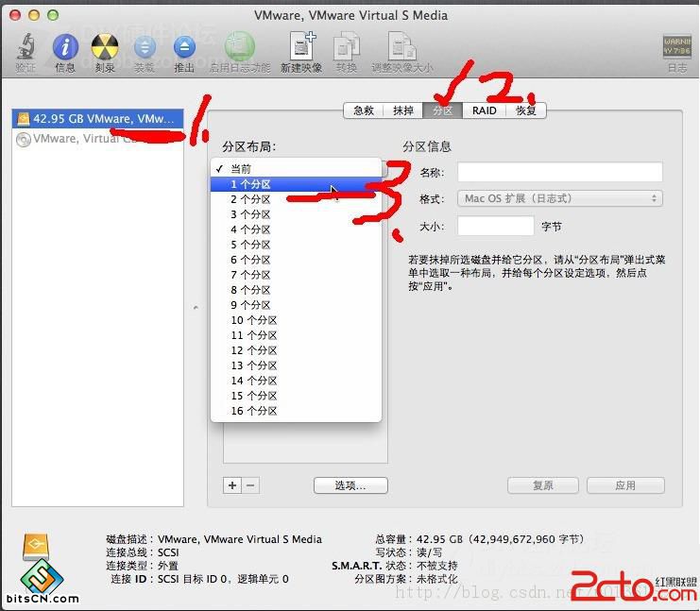This screenshot has height=611, width=700.
Task: Switch to the First Aid (急救) tab
Action: coord(364,110)
